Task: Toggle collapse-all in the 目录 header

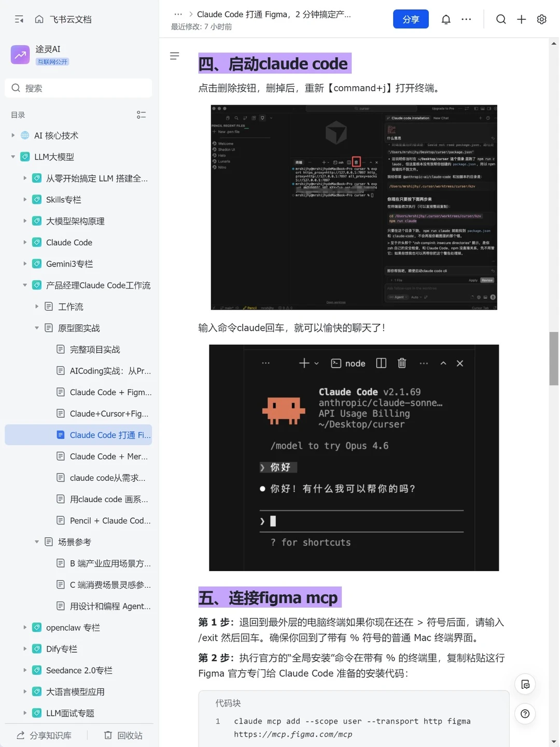Action: pyautogui.click(x=141, y=115)
